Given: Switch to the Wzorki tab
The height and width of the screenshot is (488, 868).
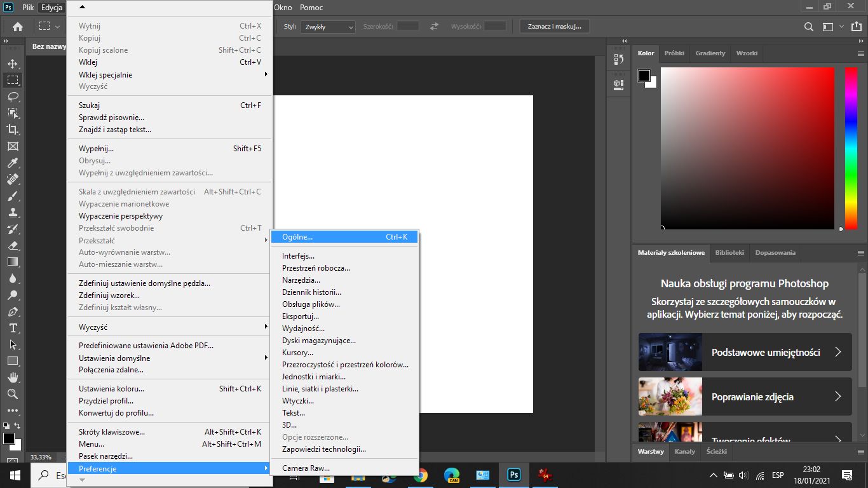Looking at the screenshot, I should [x=747, y=53].
